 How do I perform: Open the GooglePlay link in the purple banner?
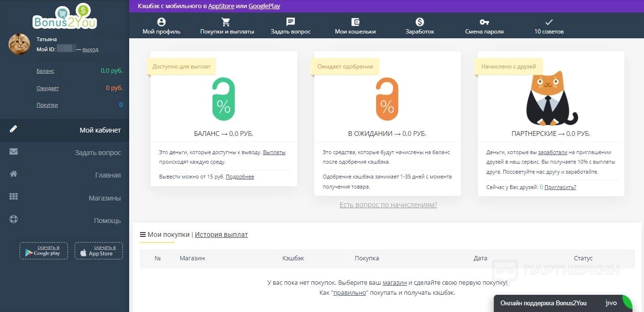(265, 6)
